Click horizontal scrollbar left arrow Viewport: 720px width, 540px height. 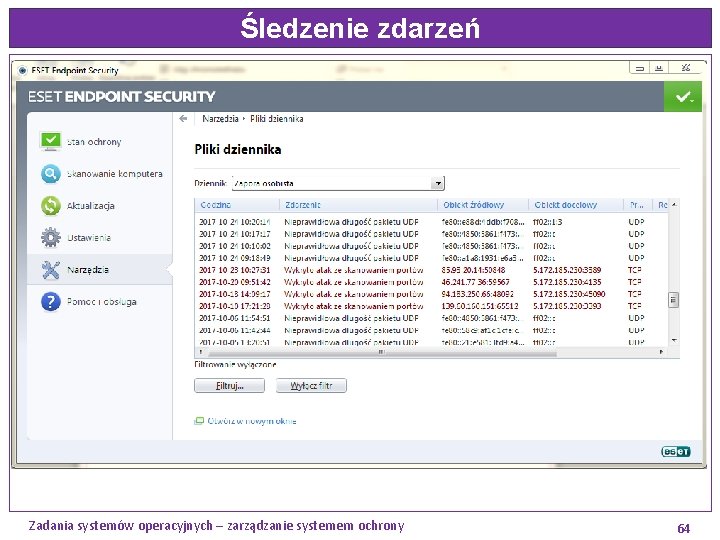(200, 352)
